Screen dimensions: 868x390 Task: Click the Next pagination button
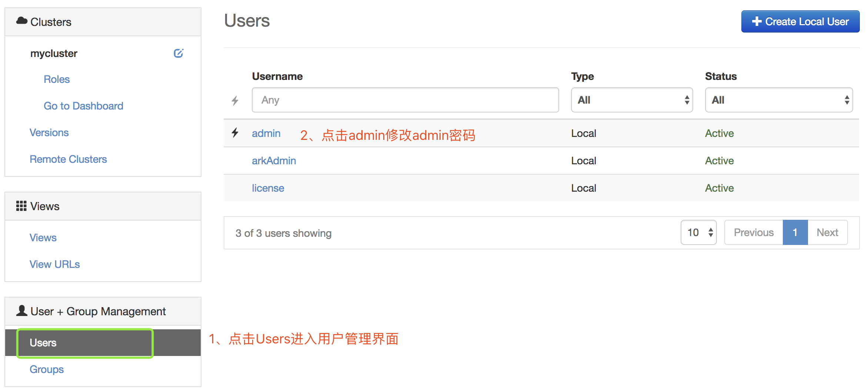[x=827, y=232]
